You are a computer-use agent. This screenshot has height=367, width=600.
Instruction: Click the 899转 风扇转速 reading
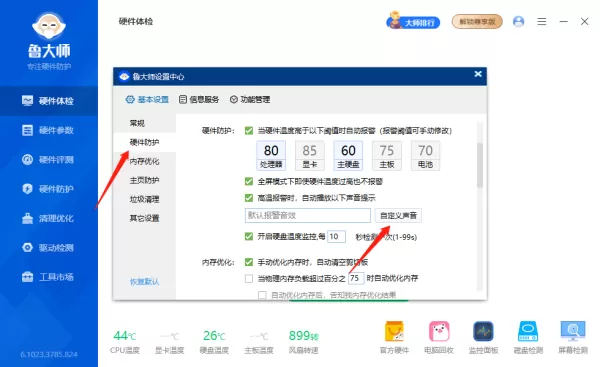click(x=303, y=342)
